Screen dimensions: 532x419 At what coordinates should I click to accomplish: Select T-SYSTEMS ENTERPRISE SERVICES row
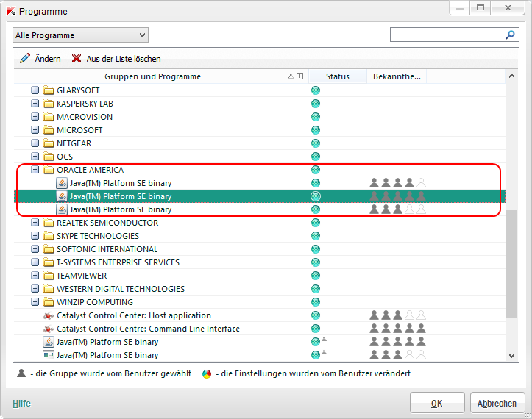click(x=260, y=262)
